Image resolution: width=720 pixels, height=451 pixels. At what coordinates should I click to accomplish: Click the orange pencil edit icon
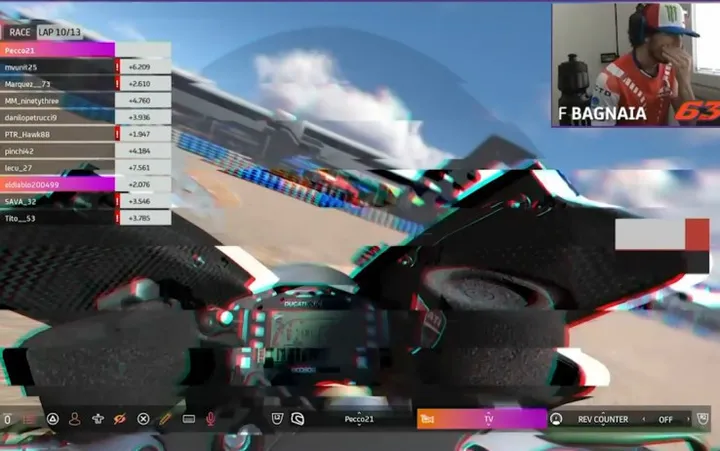pyautogui.click(x=166, y=419)
